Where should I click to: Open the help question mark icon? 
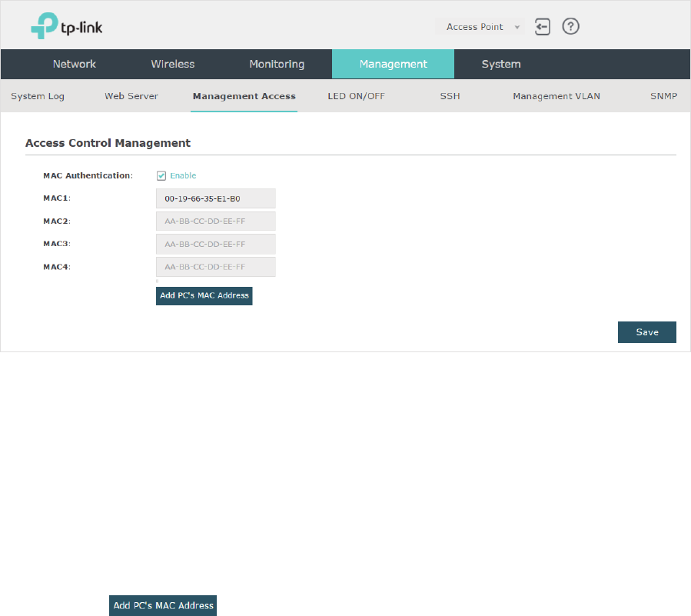(x=570, y=26)
